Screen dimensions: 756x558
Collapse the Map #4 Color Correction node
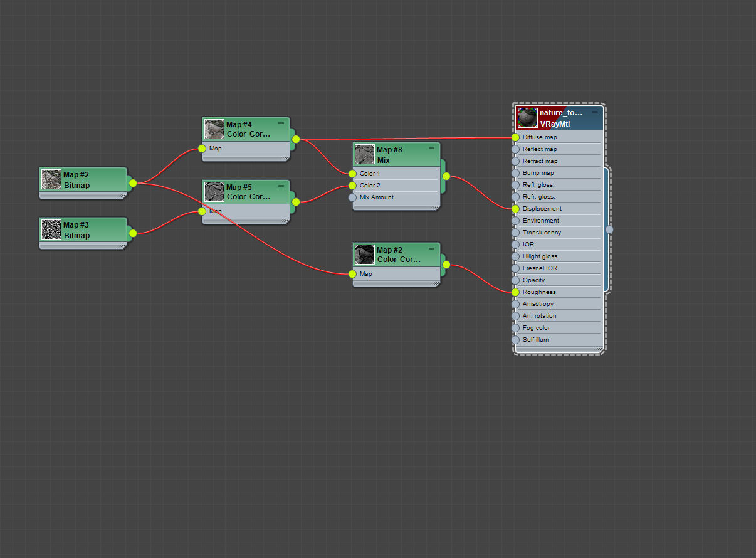[281, 124]
